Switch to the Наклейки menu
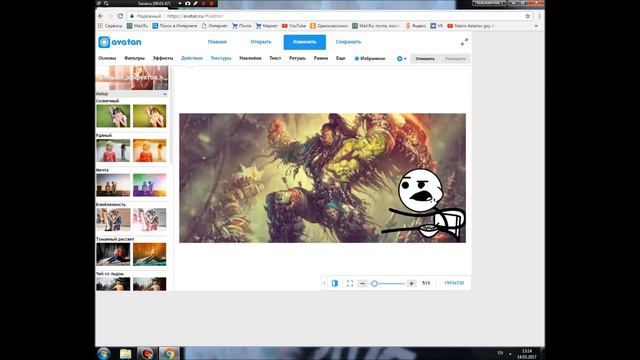 [x=250, y=58]
